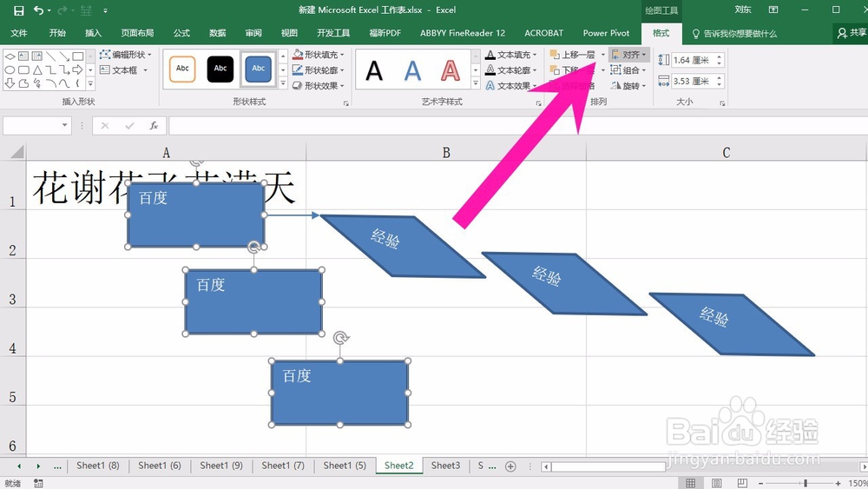This screenshot has height=489, width=868.
Task: Click the shape height field 1.64 厘米
Action: (693, 60)
